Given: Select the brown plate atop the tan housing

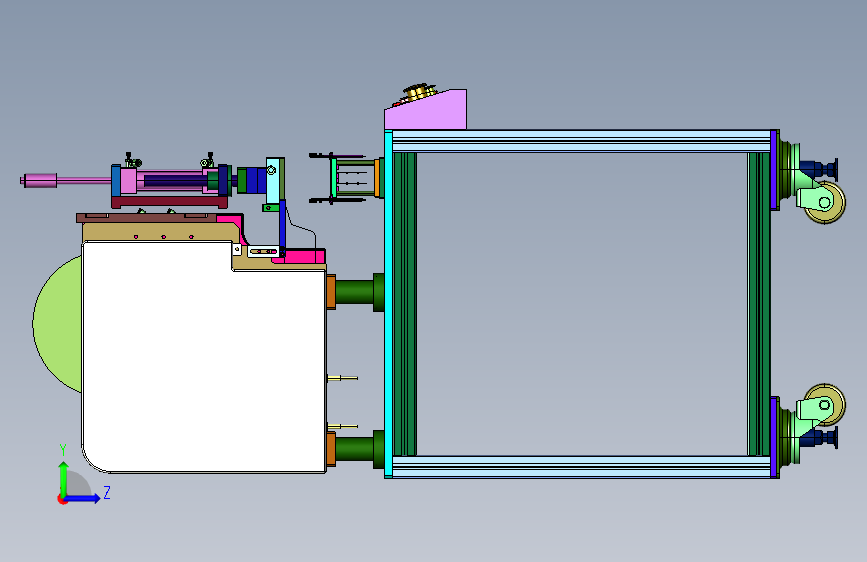Looking at the screenshot, I should pos(147,217).
